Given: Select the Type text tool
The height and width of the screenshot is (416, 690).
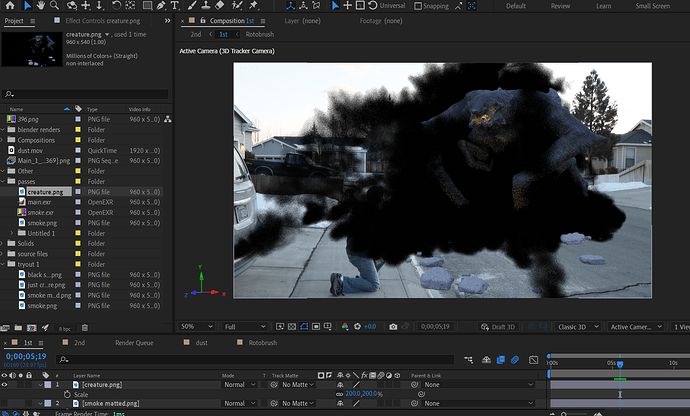Looking at the screenshot, I should click(174, 5).
